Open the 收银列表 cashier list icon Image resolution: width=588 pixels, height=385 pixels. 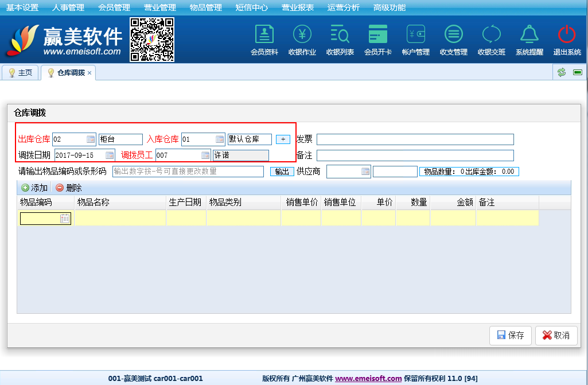point(340,35)
